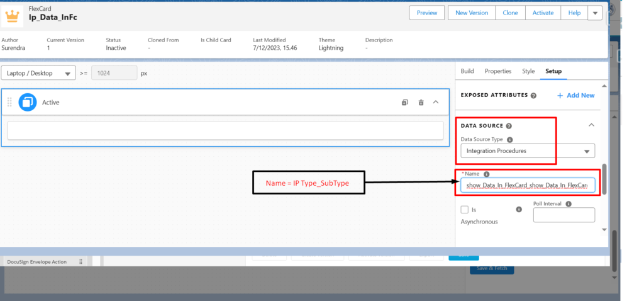
Task: Select DocuSign Envelope Action in background list
Action: pos(37,262)
